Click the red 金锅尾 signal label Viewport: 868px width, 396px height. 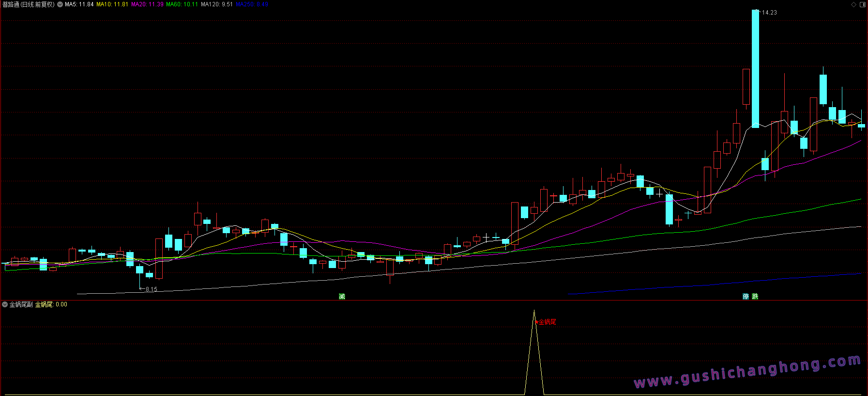coord(547,321)
